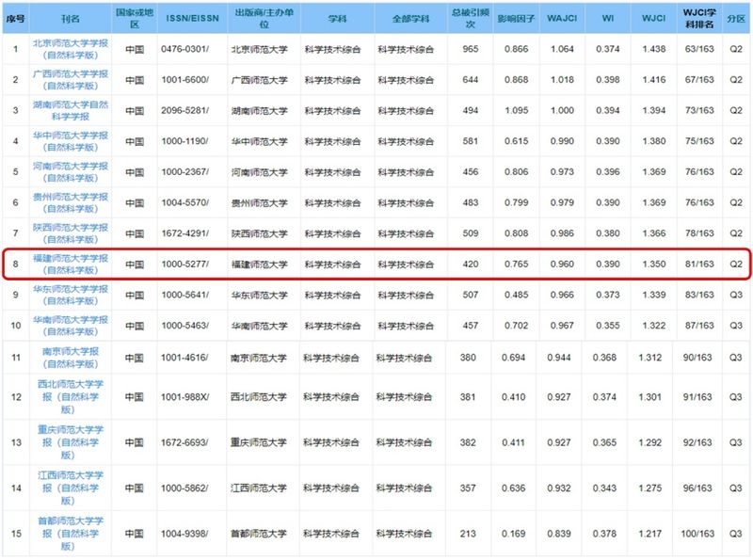Open the 广西师范大学学报 journal link
This screenshot has width=753, height=560.
pyautogui.click(x=71, y=79)
